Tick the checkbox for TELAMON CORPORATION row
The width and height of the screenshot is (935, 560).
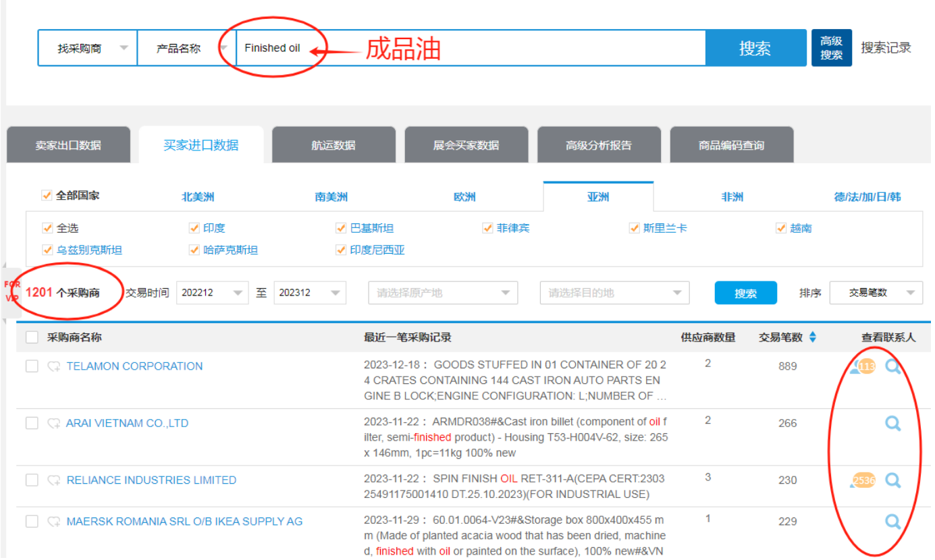tap(32, 366)
